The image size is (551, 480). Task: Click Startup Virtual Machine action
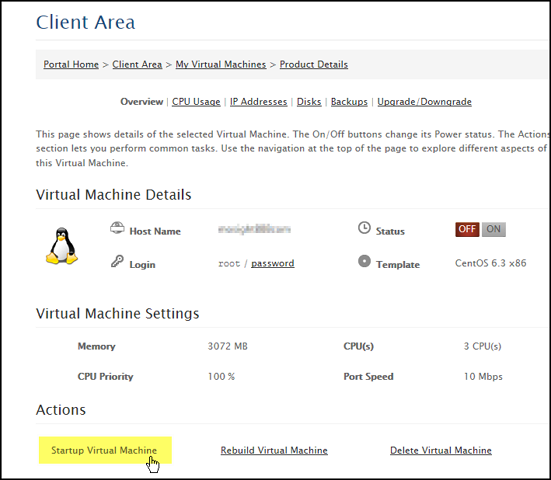point(104,450)
